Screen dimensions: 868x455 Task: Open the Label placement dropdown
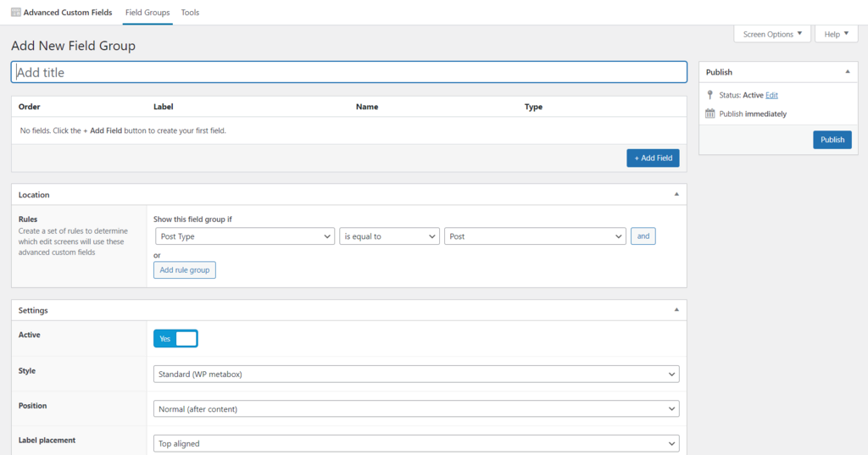tap(416, 443)
